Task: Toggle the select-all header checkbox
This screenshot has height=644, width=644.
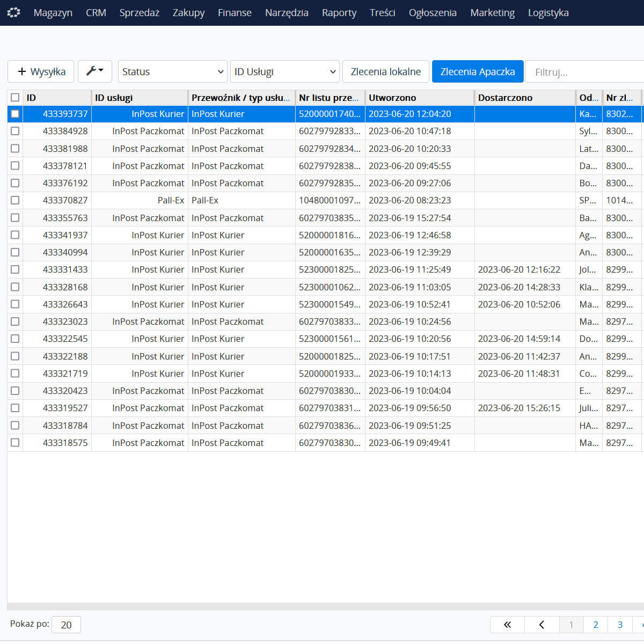Action: click(x=15, y=98)
